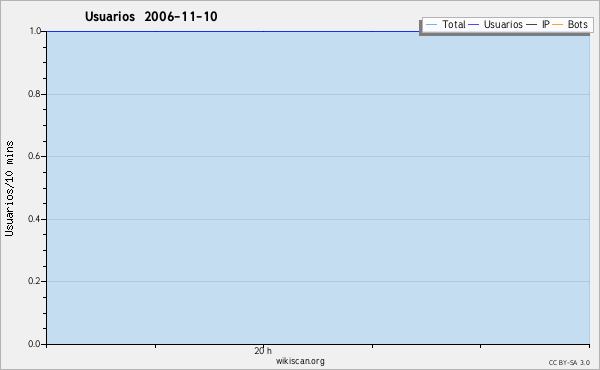Image resolution: width=600 pixels, height=370 pixels.
Task: Click the Usuarios legend entry
Action: (x=496, y=24)
